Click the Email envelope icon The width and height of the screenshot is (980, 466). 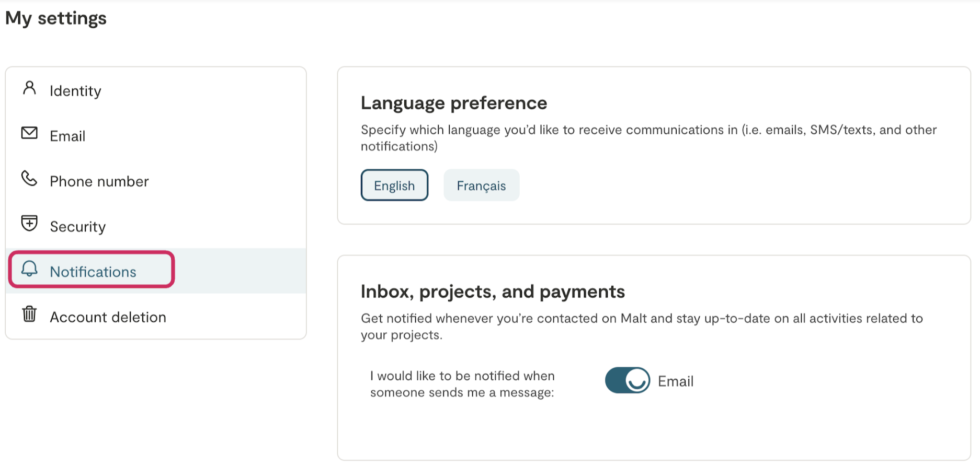point(29,133)
